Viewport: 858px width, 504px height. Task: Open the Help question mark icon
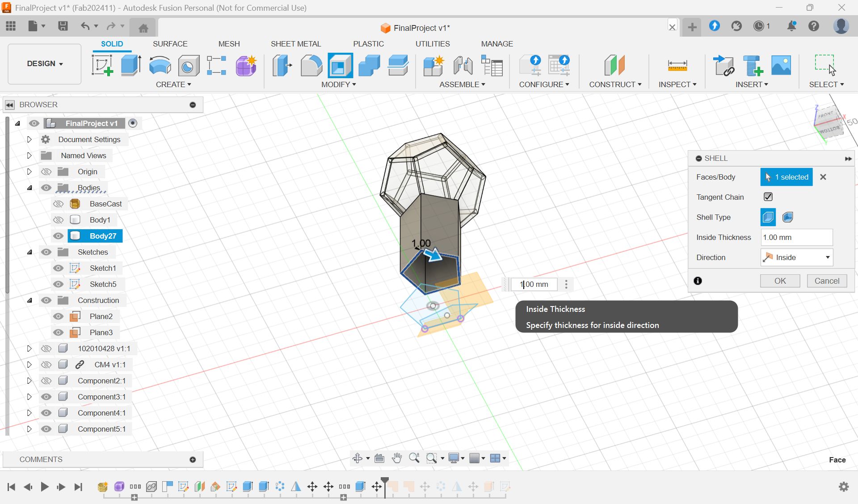[x=814, y=26]
